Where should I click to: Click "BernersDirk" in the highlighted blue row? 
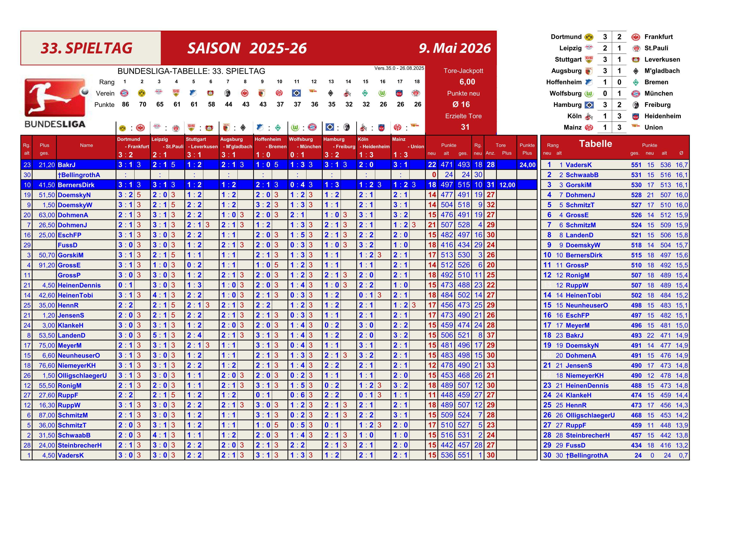tap(76, 185)
